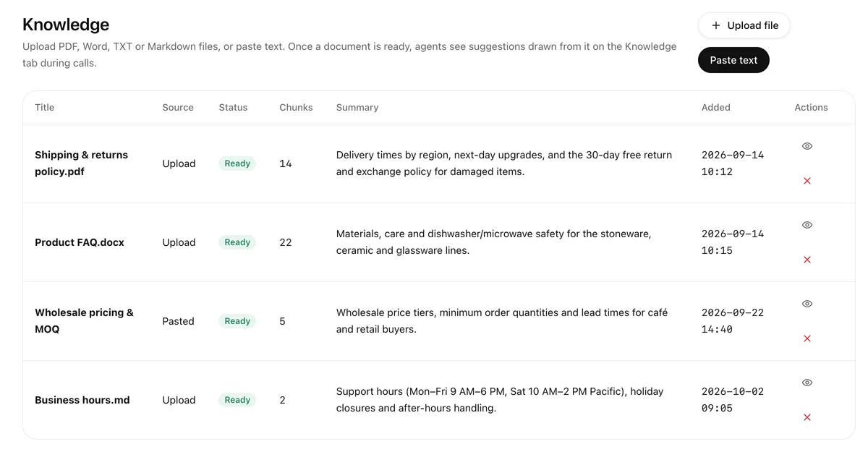Open the Paste text dialog

pyautogui.click(x=733, y=60)
